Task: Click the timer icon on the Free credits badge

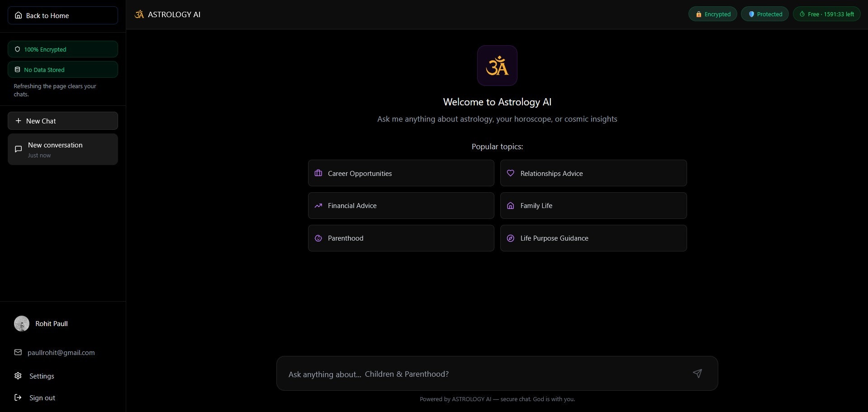Action: [x=801, y=14]
